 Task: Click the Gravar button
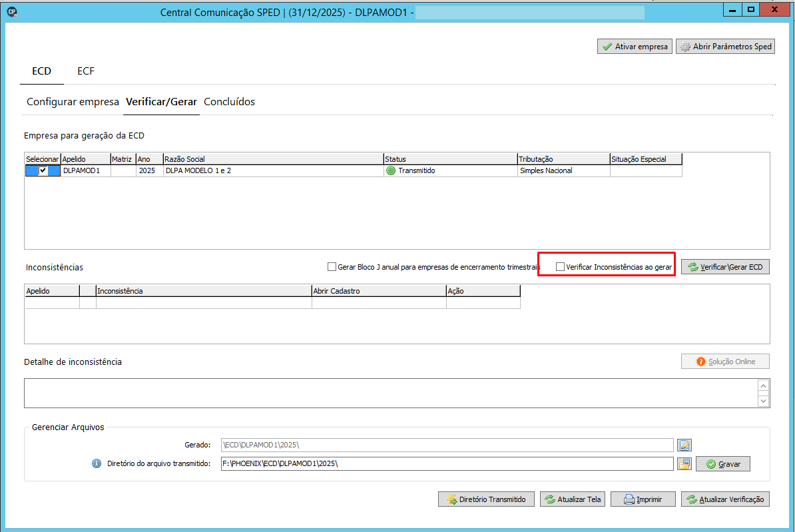[723, 464]
